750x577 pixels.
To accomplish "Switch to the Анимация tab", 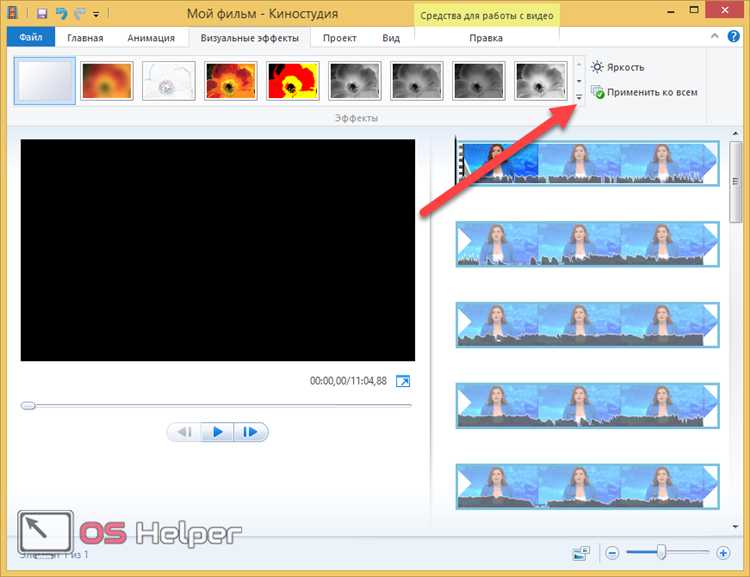I will pyautogui.click(x=151, y=38).
